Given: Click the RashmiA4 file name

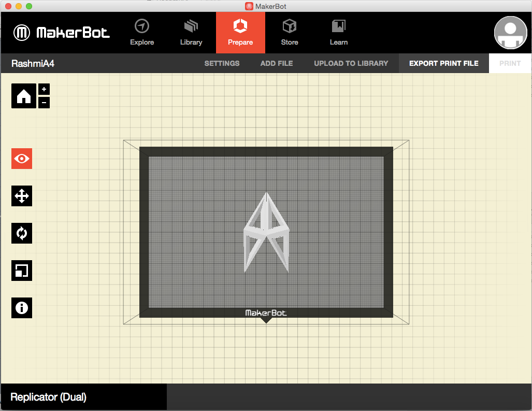Looking at the screenshot, I should 33,63.
